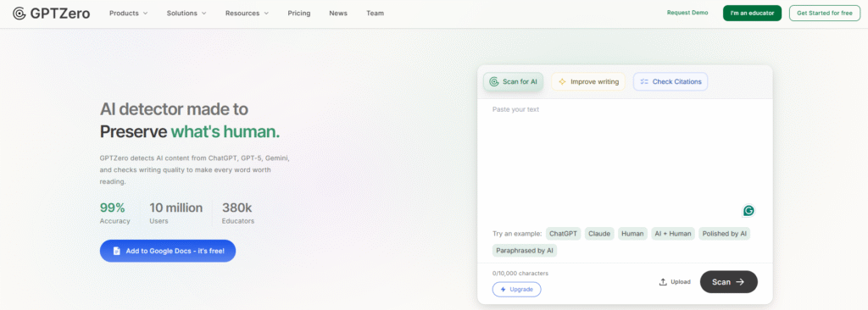Click the Scan for AI target icon

tap(494, 82)
